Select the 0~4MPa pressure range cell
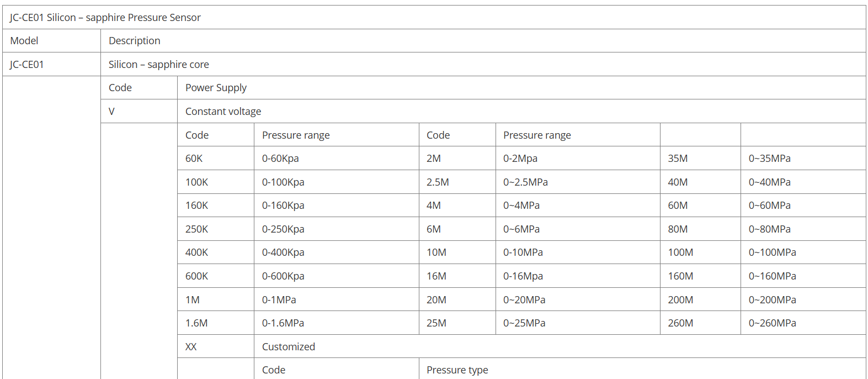This screenshot has width=868, height=379. (521, 206)
